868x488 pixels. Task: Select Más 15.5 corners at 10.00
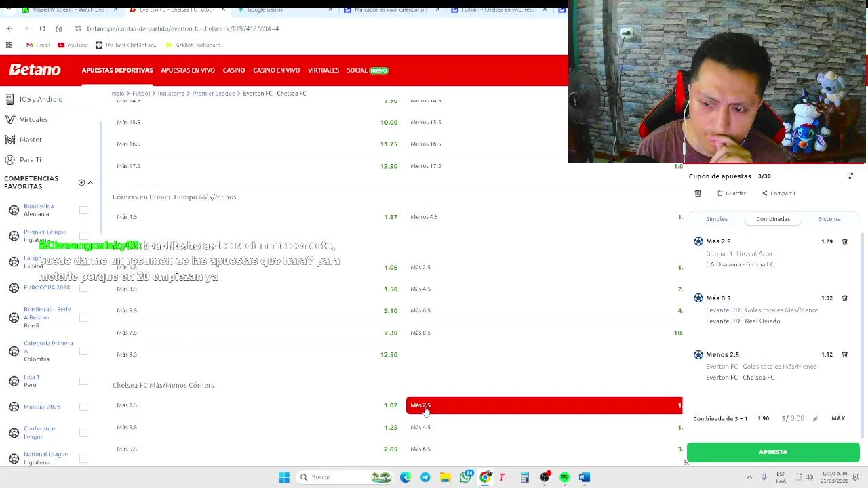257,122
